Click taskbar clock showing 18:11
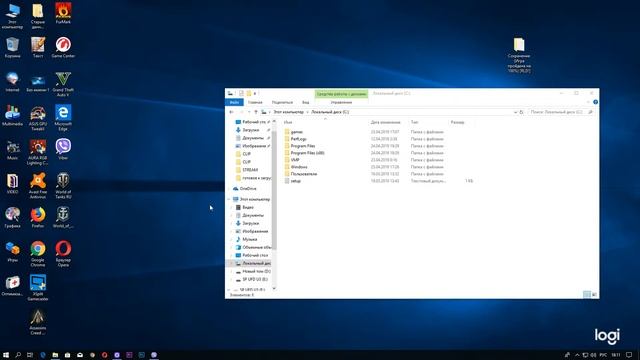Screen dimensions: 640x360 coord(616,355)
